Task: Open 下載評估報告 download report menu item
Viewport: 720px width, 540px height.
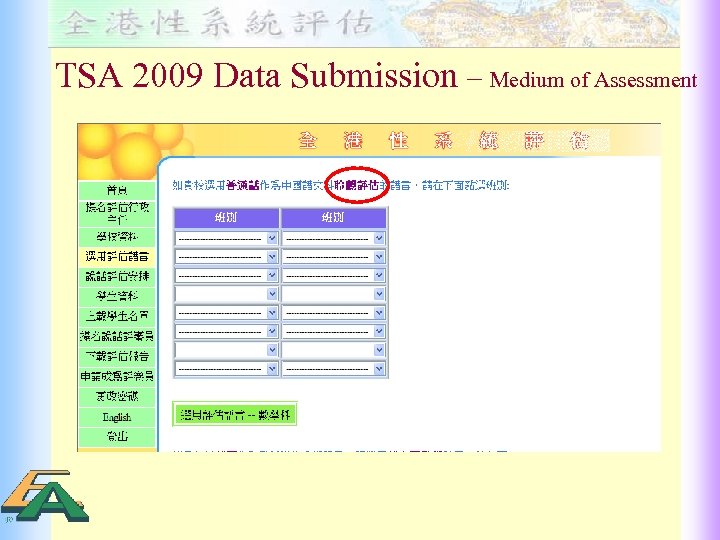Action: click(x=117, y=356)
